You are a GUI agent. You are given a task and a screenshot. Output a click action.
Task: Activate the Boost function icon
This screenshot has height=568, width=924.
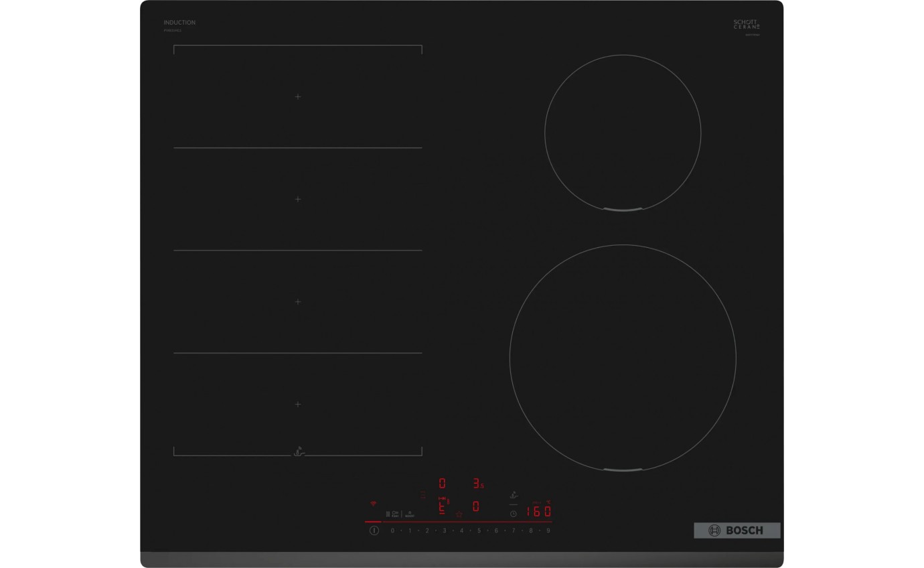[x=410, y=514]
